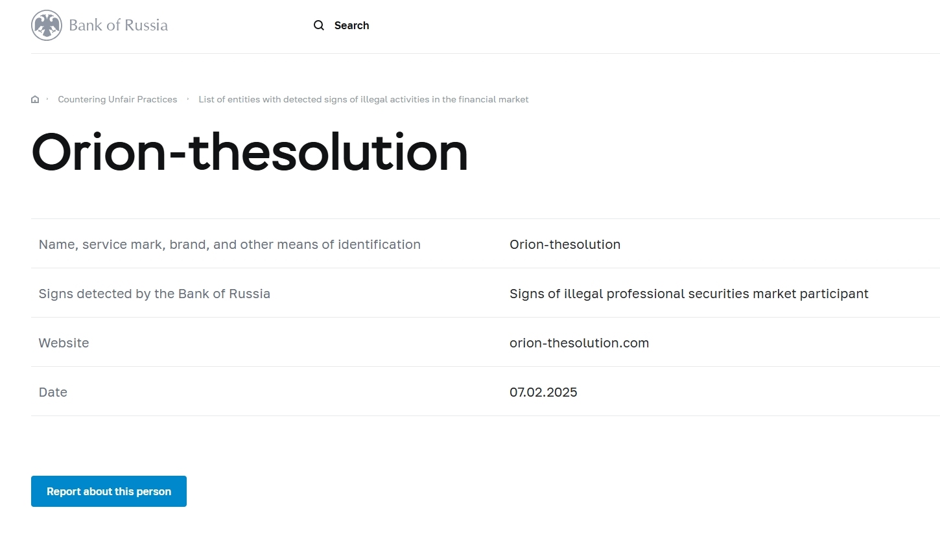Click breadcrumb arrow before List of entities
Image resolution: width=940 pixels, height=560 pixels.
click(x=188, y=99)
